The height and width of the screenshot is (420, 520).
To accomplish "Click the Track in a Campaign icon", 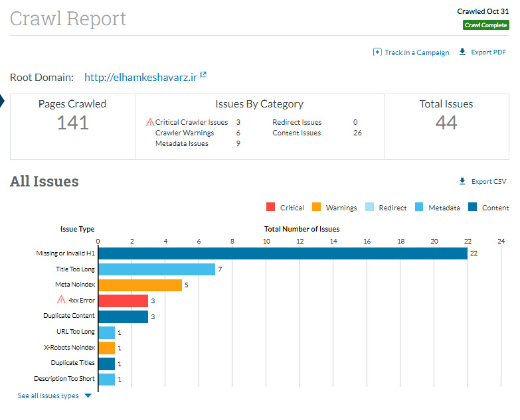I will [377, 52].
